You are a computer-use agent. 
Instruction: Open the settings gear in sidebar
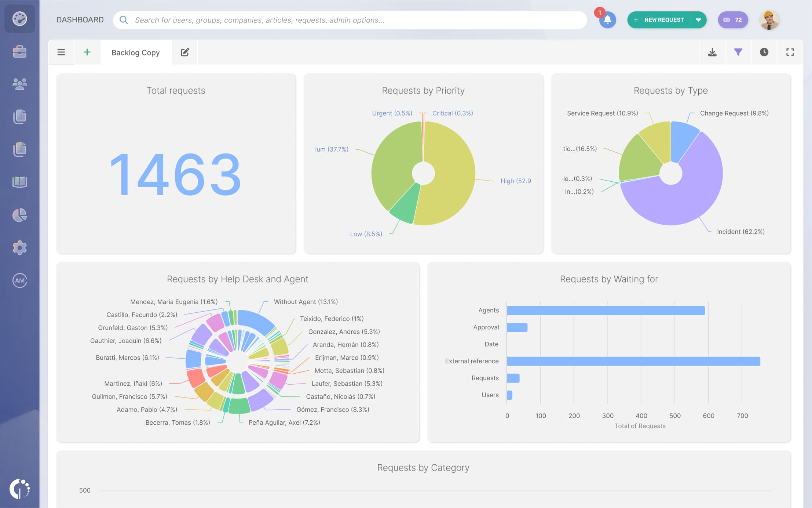[x=19, y=248]
